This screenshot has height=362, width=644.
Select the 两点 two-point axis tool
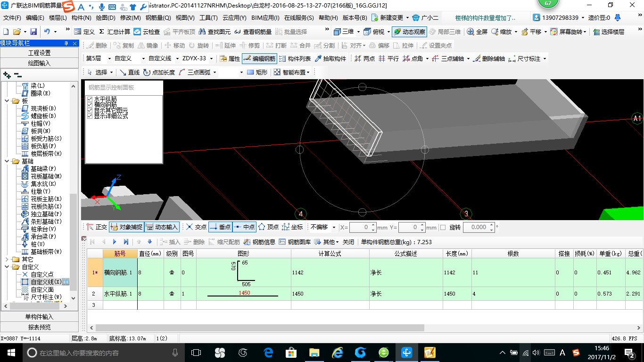(364, 58)
